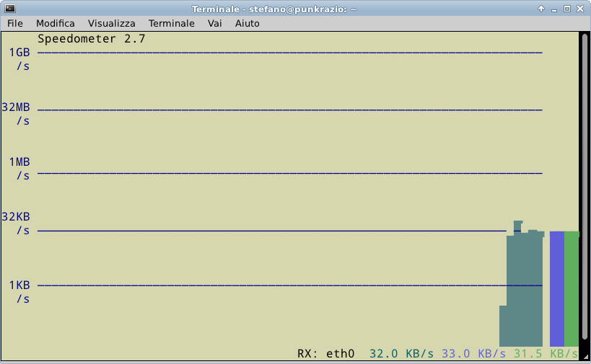Screen dimensions: 591x364
Task: Minimize the Terminale window
Action: tap(554, 9)
